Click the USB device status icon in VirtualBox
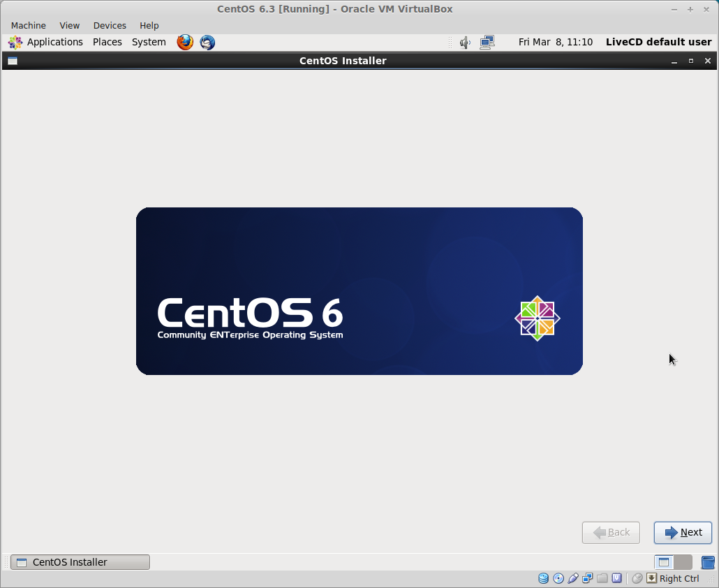 (x=573, y=578)
